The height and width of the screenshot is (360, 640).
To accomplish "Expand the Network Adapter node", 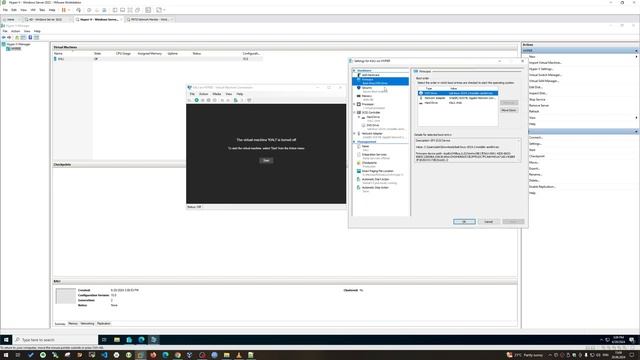I will [354, 133].
